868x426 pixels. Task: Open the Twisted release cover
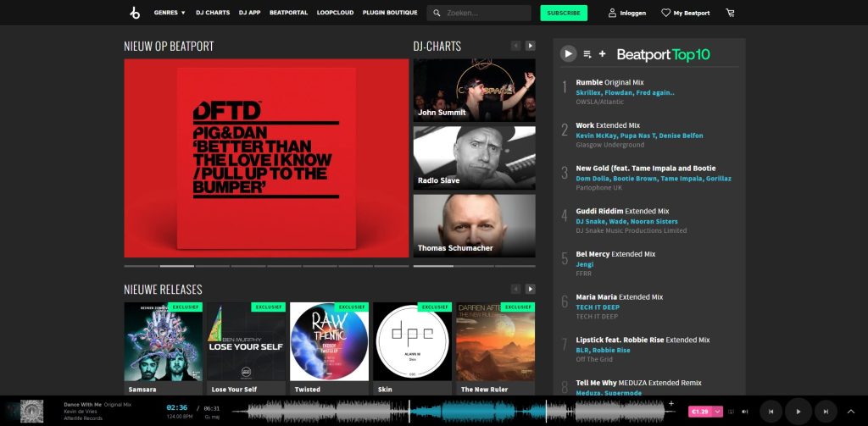330,341
